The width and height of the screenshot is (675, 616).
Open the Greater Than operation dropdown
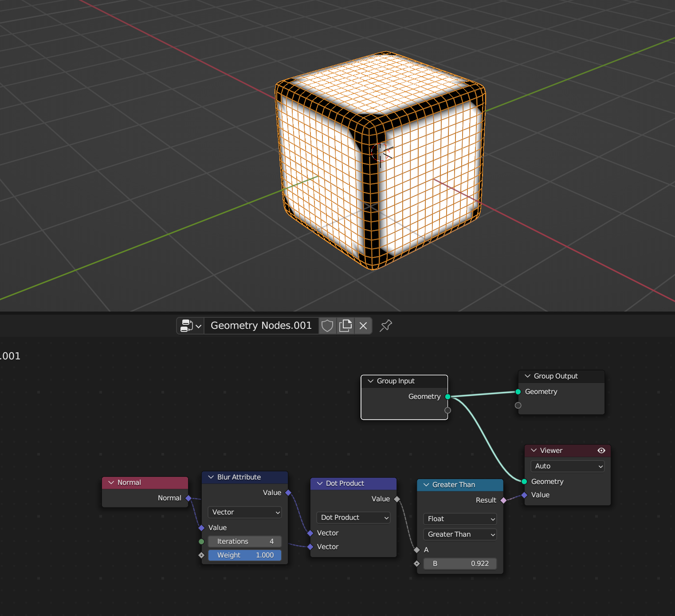[x=460, y=534]
